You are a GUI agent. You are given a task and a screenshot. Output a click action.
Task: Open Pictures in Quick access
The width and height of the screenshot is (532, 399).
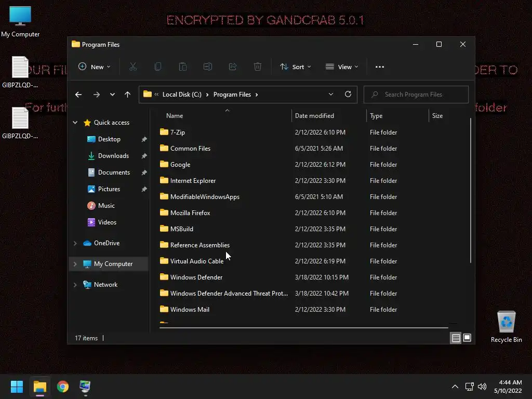pos(109,189)
